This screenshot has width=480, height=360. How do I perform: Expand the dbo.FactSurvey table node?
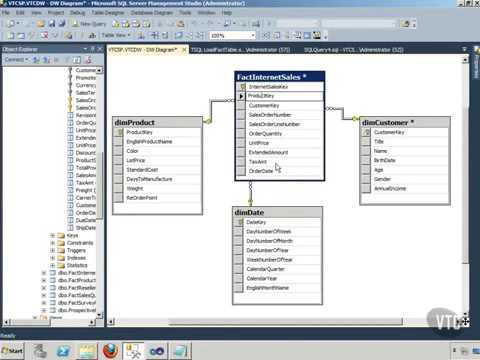point(44,303)
